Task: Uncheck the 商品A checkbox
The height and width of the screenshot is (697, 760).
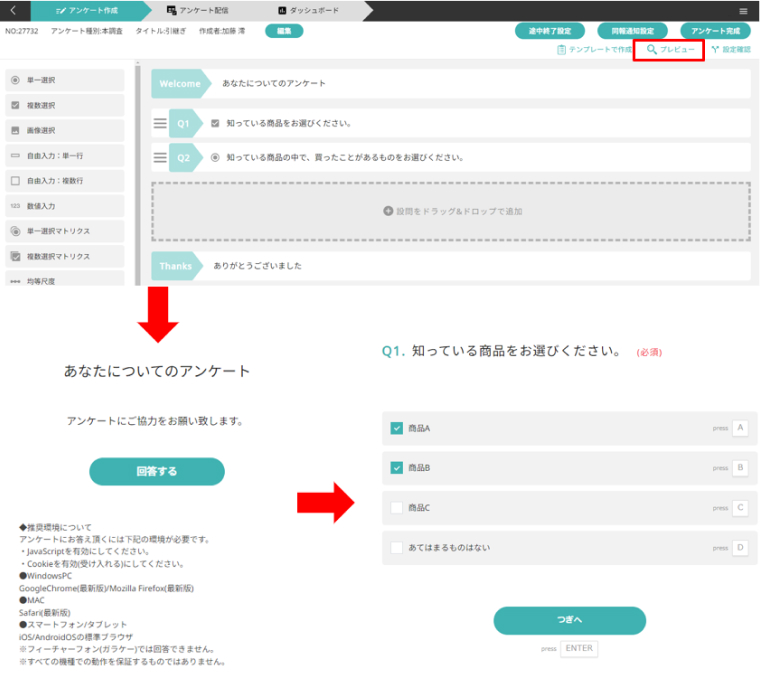Action: pyautogui.click(x=396, y=428)
